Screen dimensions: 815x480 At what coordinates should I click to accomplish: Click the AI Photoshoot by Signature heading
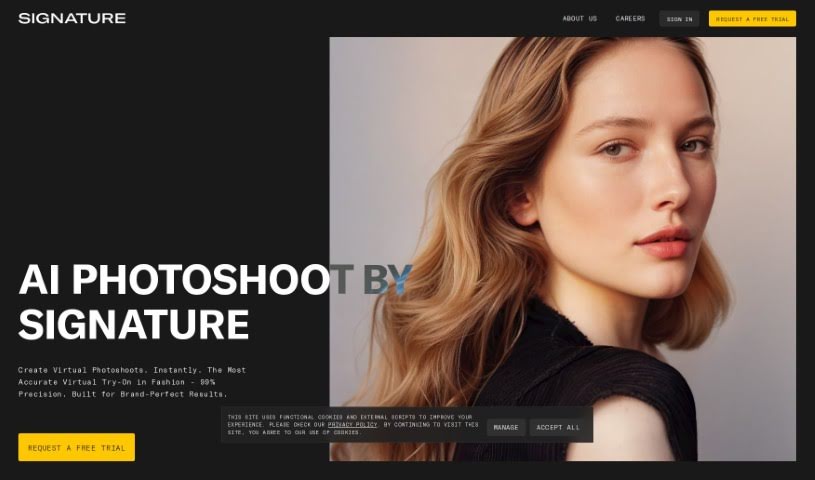tap(215, 302)
